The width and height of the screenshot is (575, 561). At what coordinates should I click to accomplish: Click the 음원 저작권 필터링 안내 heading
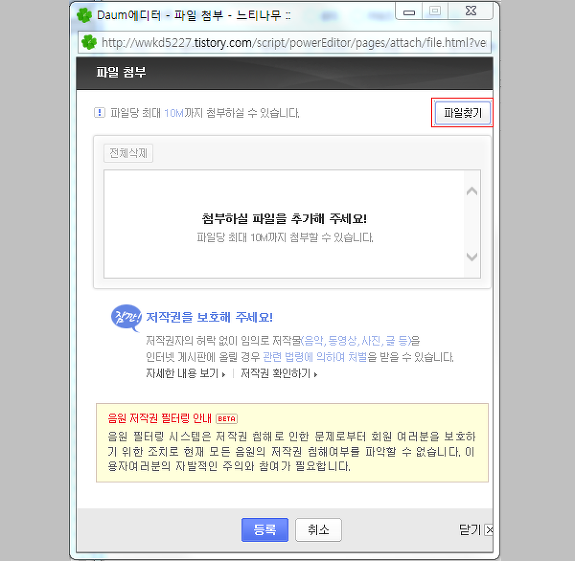160,418
